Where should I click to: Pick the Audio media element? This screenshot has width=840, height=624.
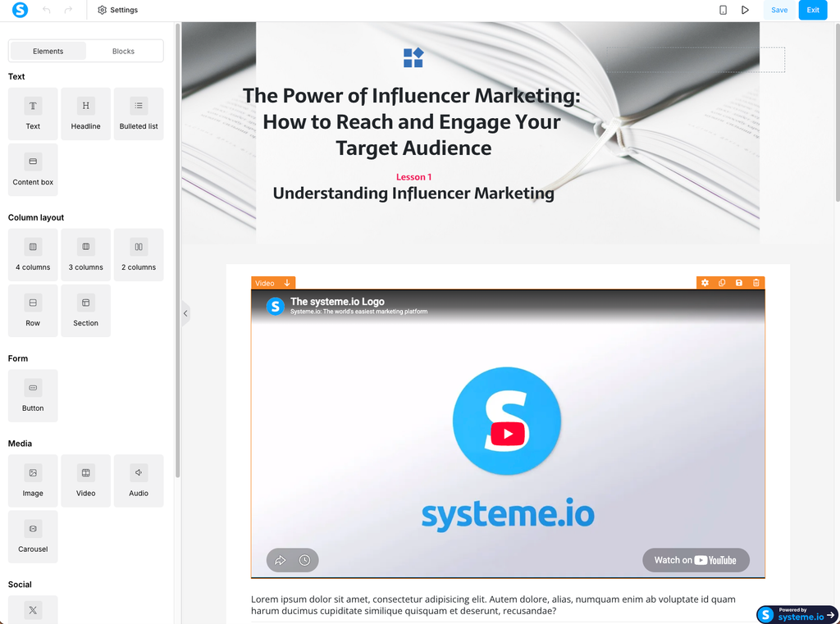139,481
